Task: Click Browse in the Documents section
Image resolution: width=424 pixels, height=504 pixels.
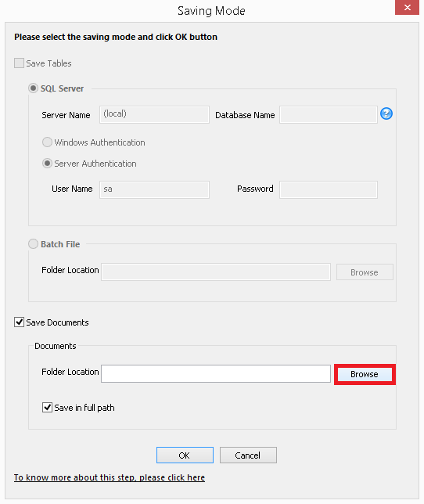Action: (x=365, y=374)
